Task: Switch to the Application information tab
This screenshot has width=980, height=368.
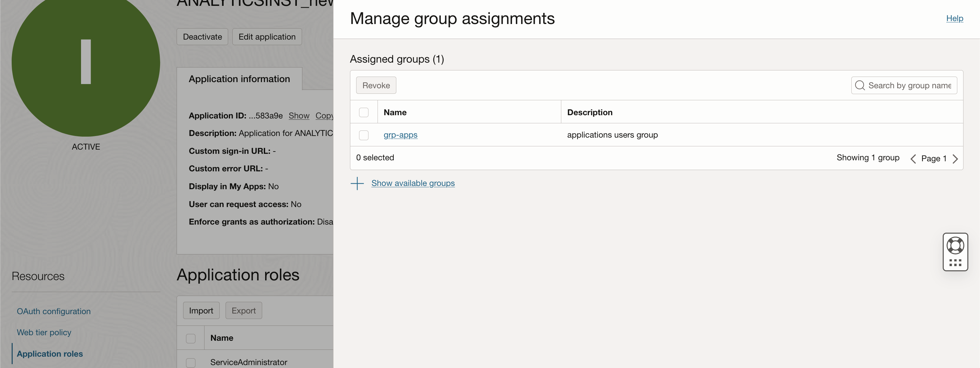Action: 239,79
